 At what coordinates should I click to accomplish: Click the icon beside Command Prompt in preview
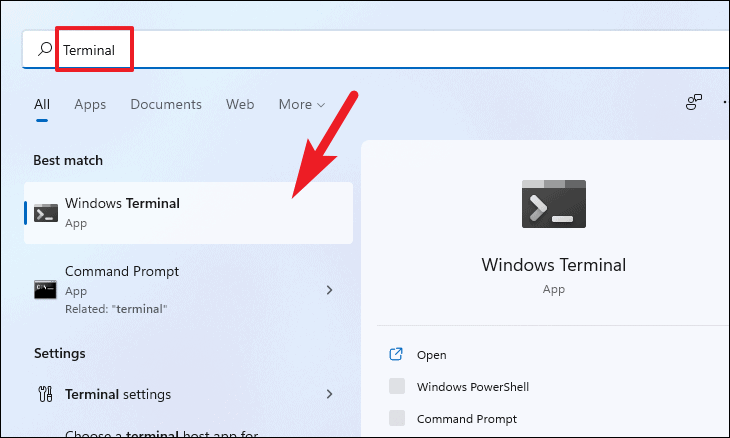pyautogui.click(x=397, y=418)
